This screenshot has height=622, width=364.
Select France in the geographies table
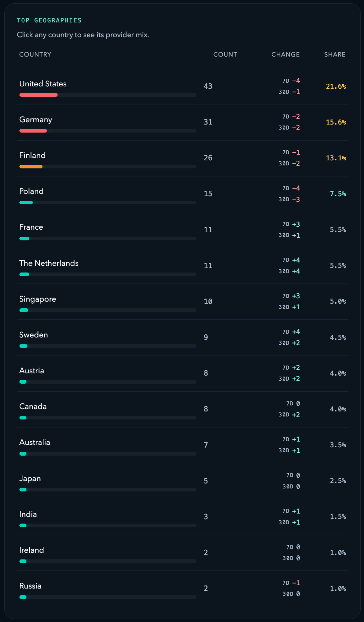click(31, 227)
